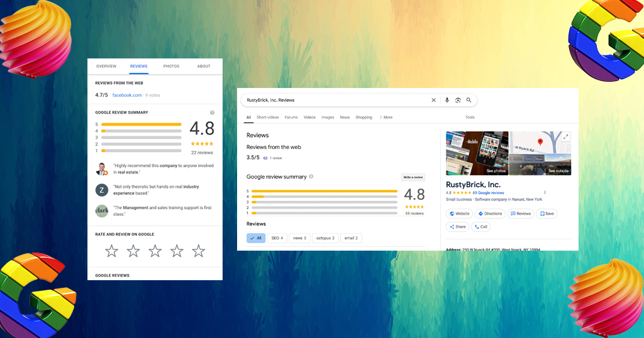Open the three-dot menu beside RustyBrick rating
Viewport: 644px width, 338px height.
[545, 192]
